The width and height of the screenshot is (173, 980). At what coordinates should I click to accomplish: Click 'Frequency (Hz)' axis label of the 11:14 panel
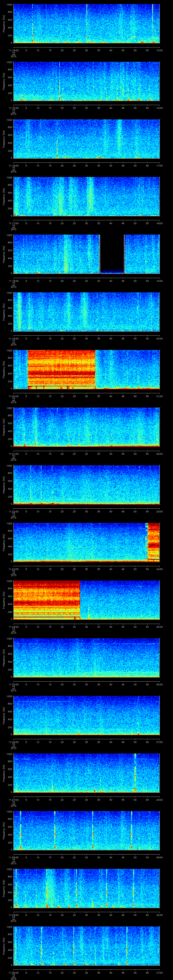click(4, 24)
